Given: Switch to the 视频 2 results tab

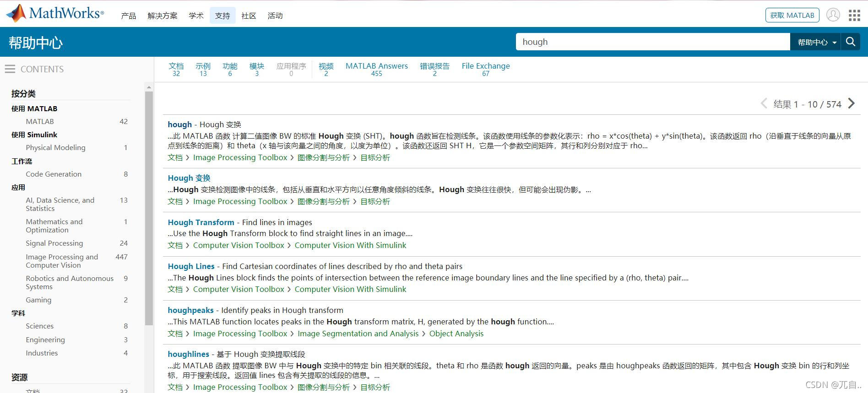Looking at the screenshot, I should (326, 70).
